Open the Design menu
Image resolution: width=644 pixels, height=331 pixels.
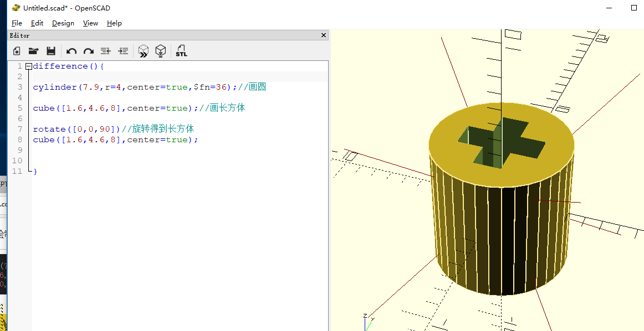click(63, 23)
